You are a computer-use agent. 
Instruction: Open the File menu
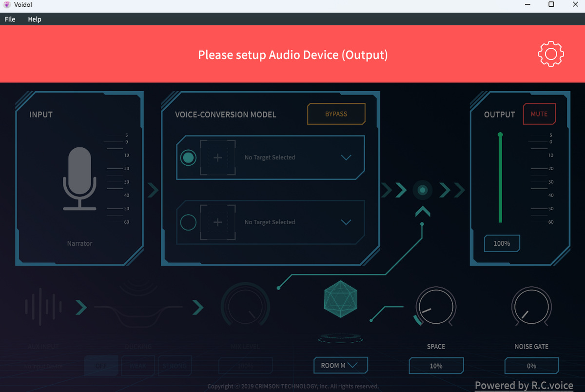[x=10, y=19]
